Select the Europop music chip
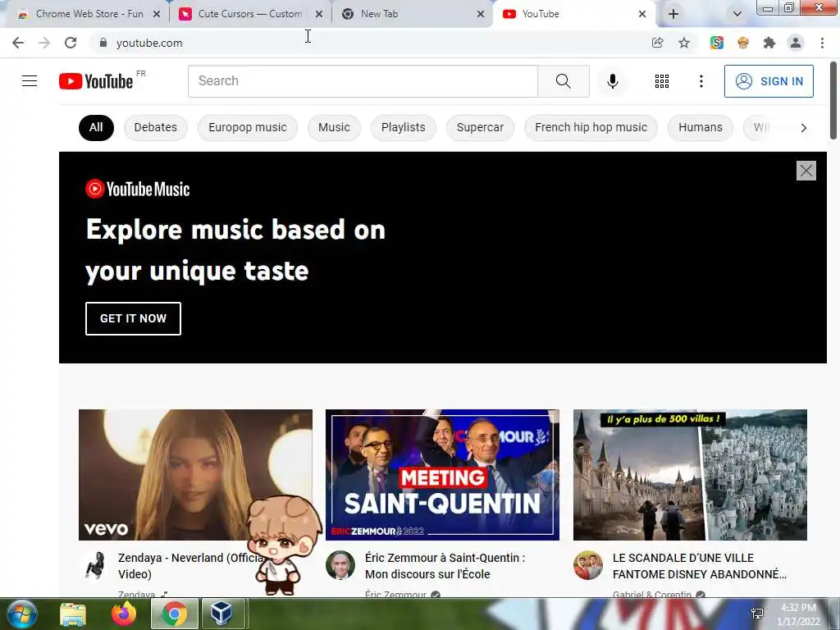840x630 pixels. [x=248, y=127]
